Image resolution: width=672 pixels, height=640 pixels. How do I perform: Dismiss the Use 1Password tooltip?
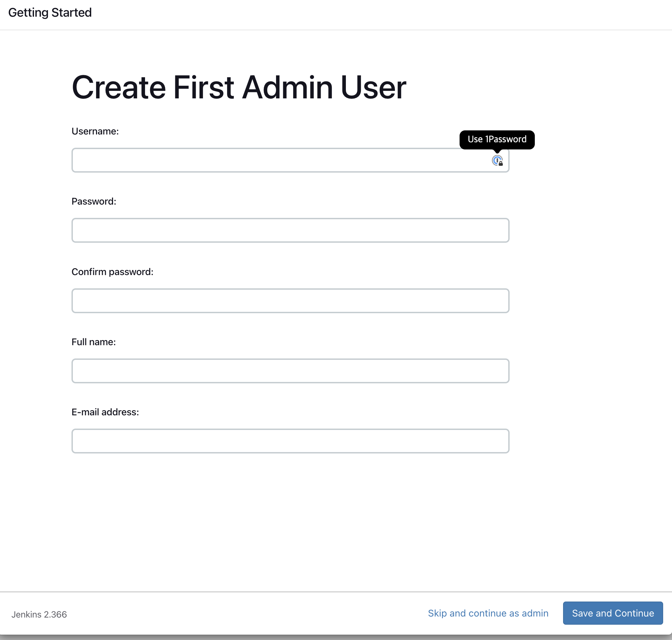(497, 139)
